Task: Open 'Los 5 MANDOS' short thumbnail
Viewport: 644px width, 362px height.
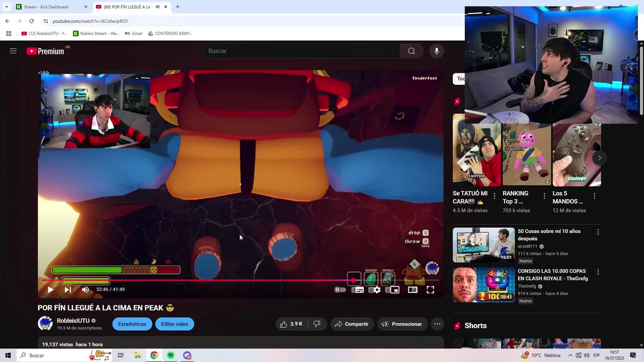Action: (x=577, y=155)
